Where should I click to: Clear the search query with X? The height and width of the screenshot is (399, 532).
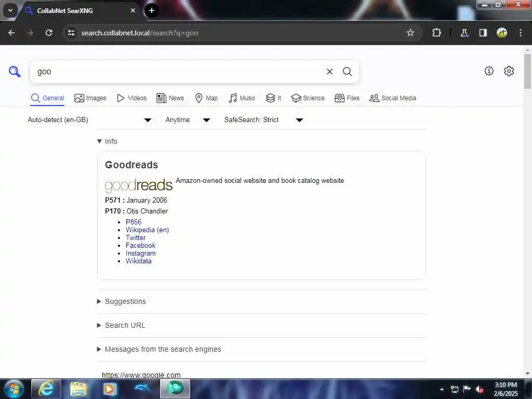click(329, 72)
